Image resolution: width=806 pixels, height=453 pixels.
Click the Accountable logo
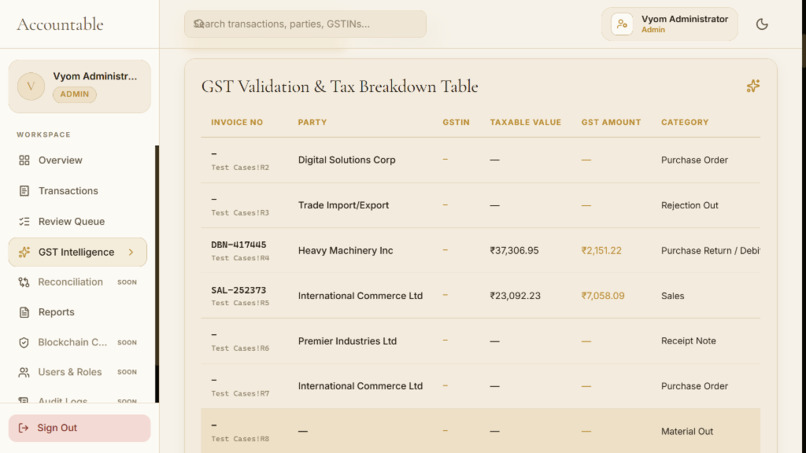click(x=60, y=24)
